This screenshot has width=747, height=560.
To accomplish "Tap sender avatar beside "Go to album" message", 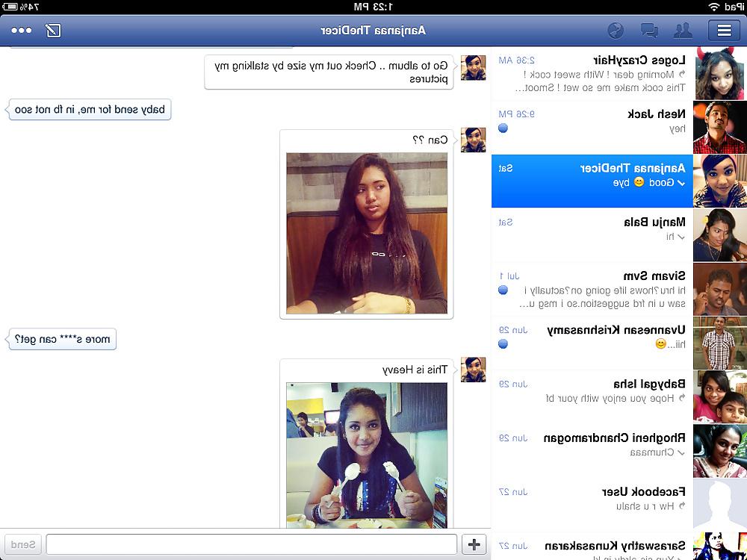I will point(473,68).
